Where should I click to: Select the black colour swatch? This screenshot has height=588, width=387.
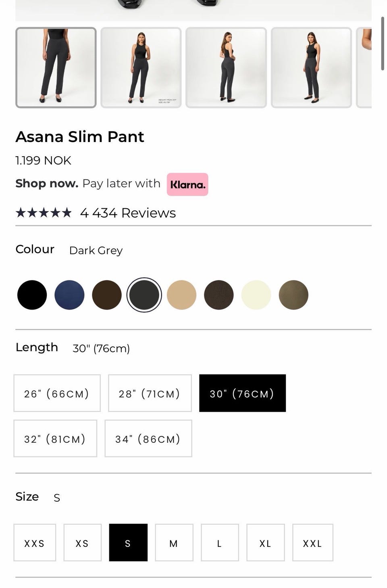[32, 295]
